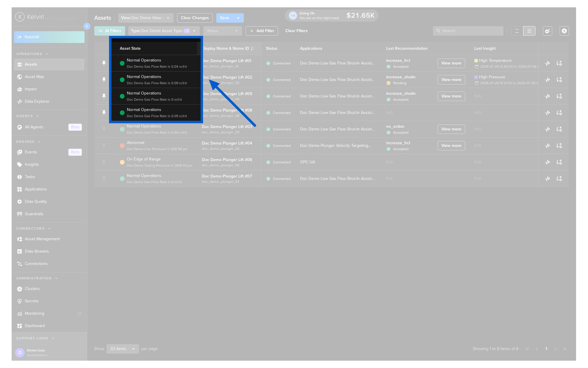Screen dimensions: 588x368
Task: Open the waveform icon for Plunger Lift #04
Action: (x=548, y=146)
